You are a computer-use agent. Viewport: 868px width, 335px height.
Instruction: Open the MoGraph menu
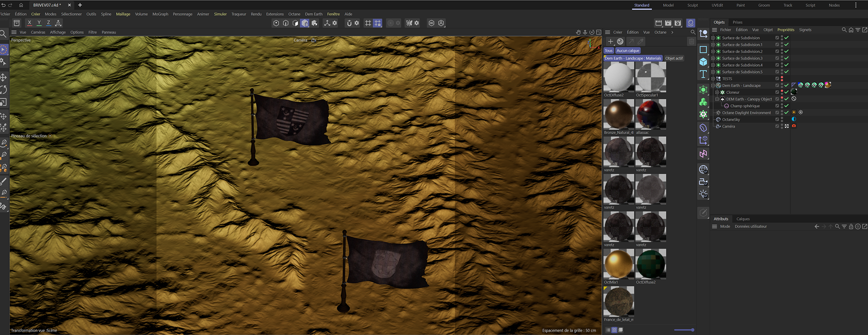[x=160, y=14]
